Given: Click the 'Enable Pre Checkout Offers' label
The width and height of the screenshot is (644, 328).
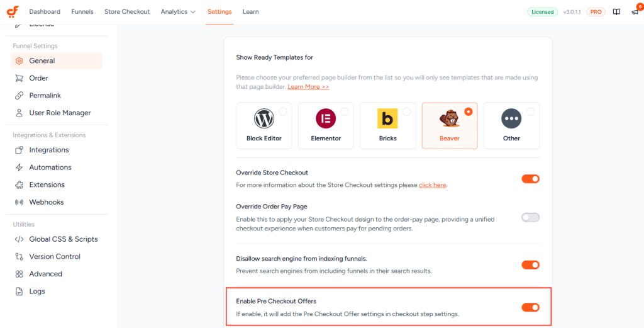Looking at the screenshot, I should coord(276,302).
